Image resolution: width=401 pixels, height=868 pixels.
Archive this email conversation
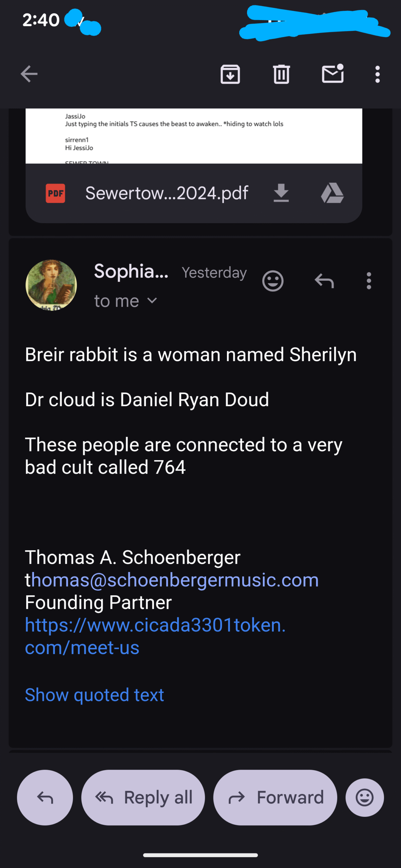pyautogui.click(x=230, y=74)
